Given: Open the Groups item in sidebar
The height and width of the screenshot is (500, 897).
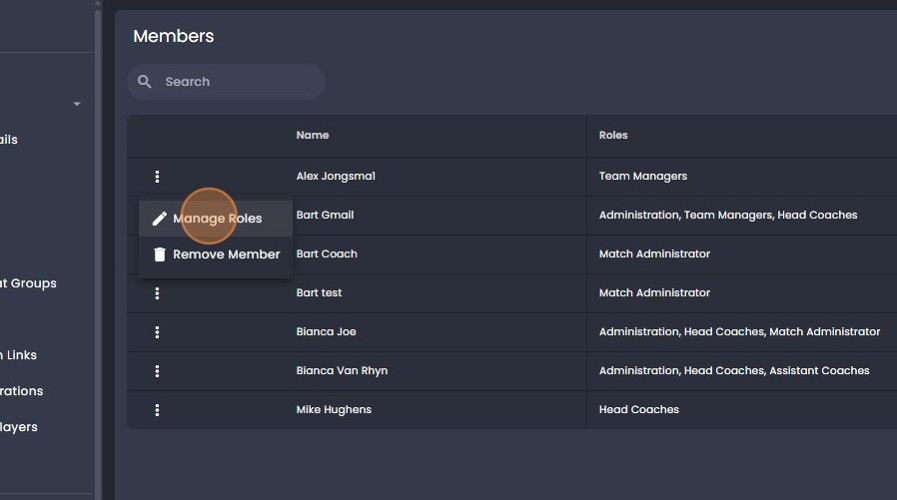Looking at the screenshot, I should [x=30, y=283].
